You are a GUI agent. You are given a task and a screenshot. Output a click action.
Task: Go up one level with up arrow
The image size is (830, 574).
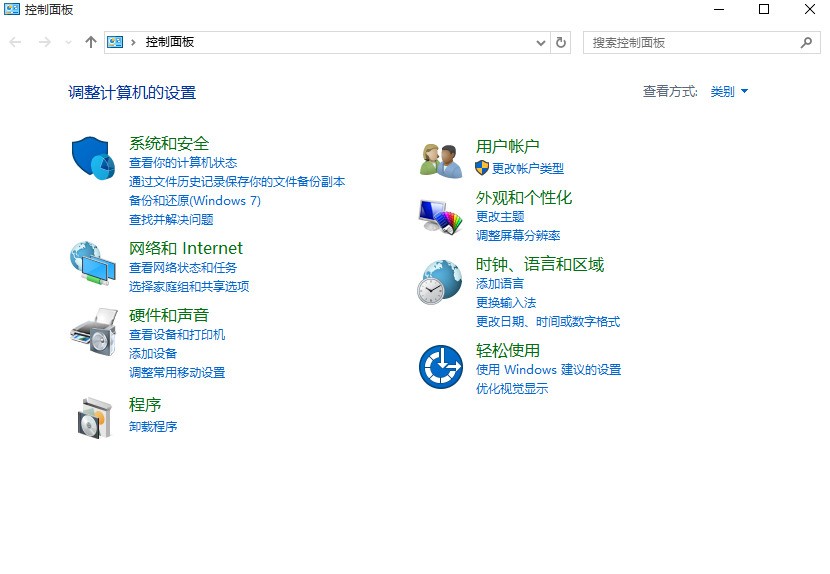tap(91, 42)
